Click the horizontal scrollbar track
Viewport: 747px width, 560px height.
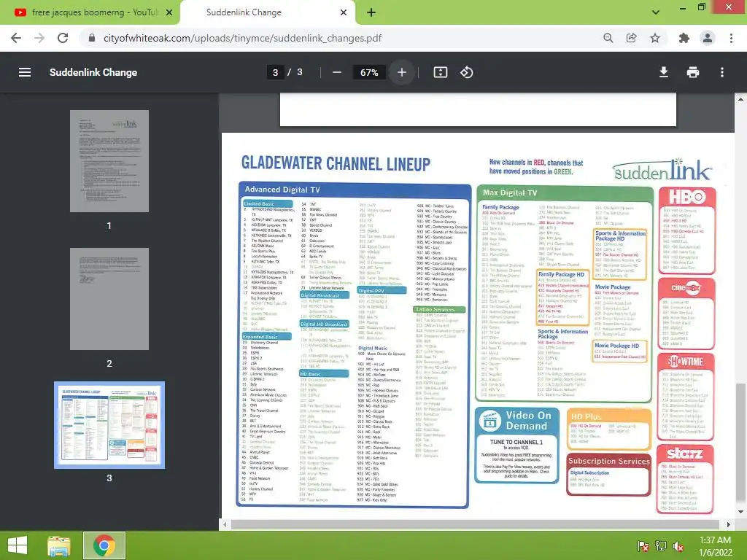(476, 524)
